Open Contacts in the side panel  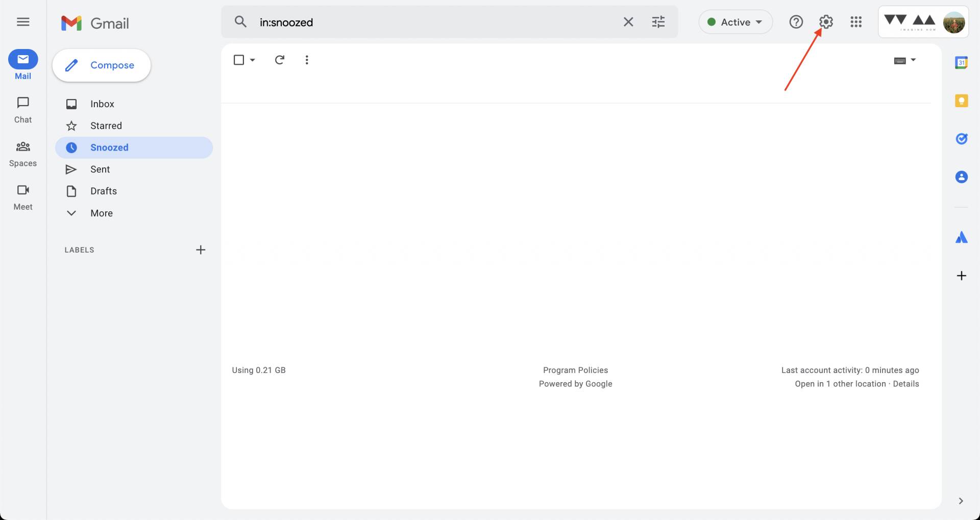pos(962,177)
